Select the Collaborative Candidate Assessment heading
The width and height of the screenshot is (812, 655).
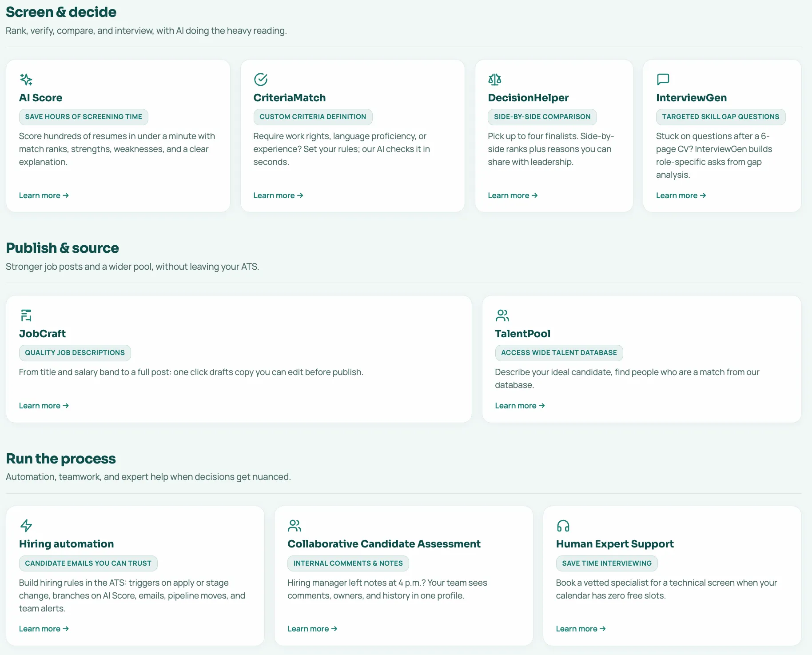pos(384,544)
